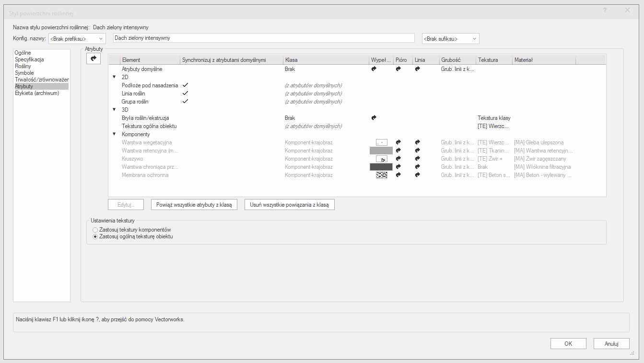Open the Brak sufiksu dropdown

click(450, 39)
